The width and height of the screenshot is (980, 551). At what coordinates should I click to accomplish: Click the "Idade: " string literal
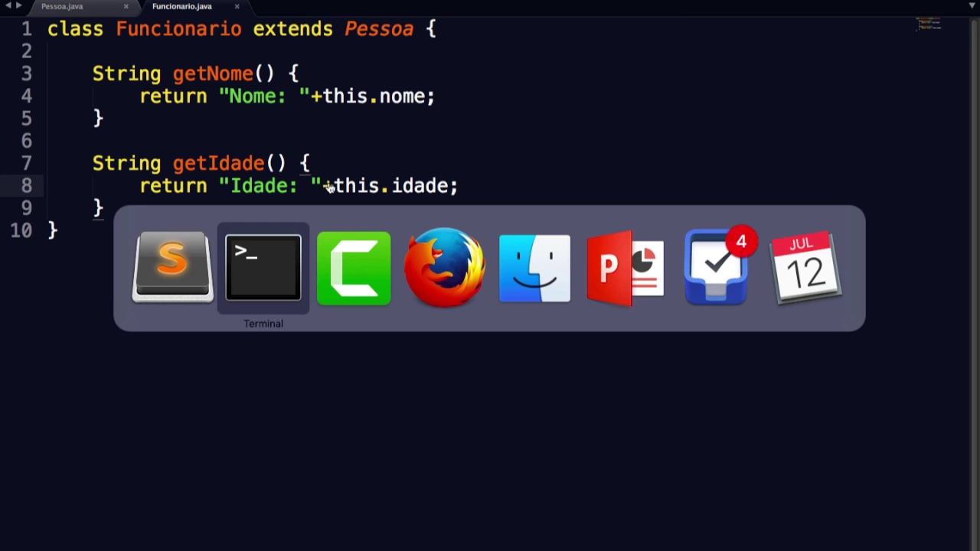tap(269, 186)
